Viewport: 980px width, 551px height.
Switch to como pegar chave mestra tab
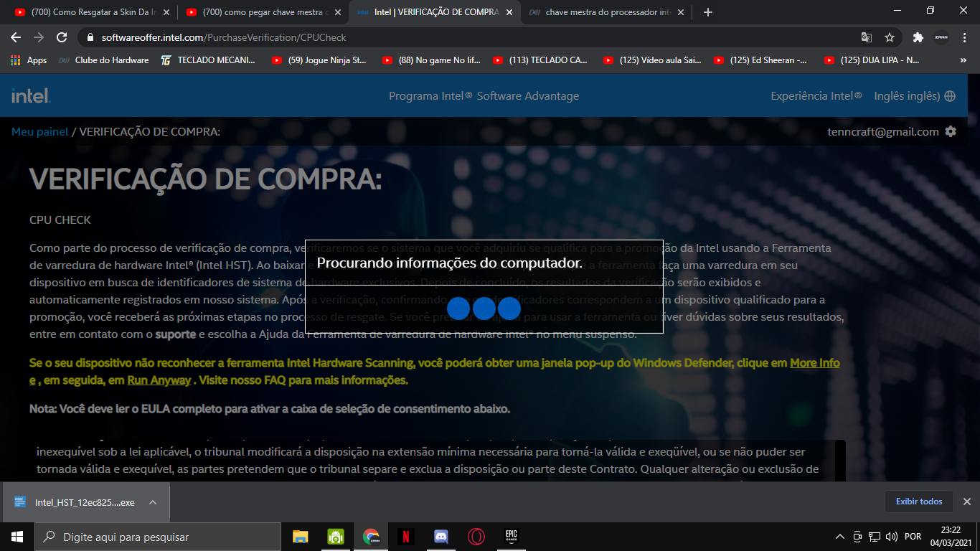tap(262, 12)
